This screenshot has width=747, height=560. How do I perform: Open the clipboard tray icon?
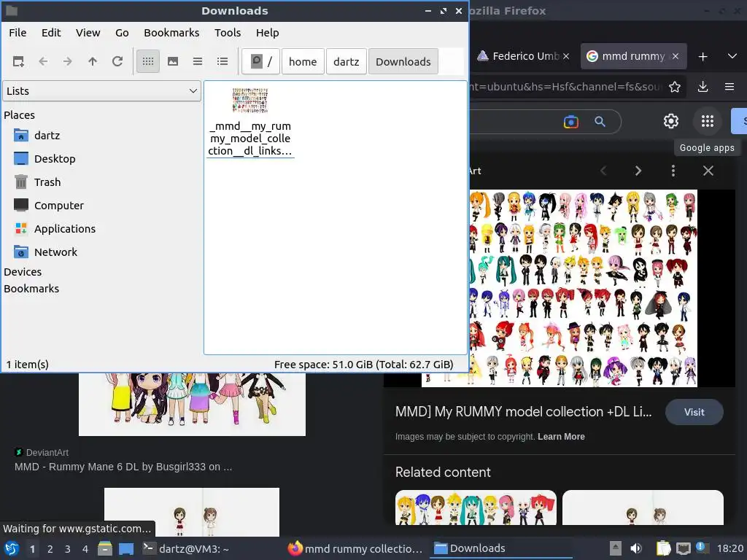tap(663, 548)
